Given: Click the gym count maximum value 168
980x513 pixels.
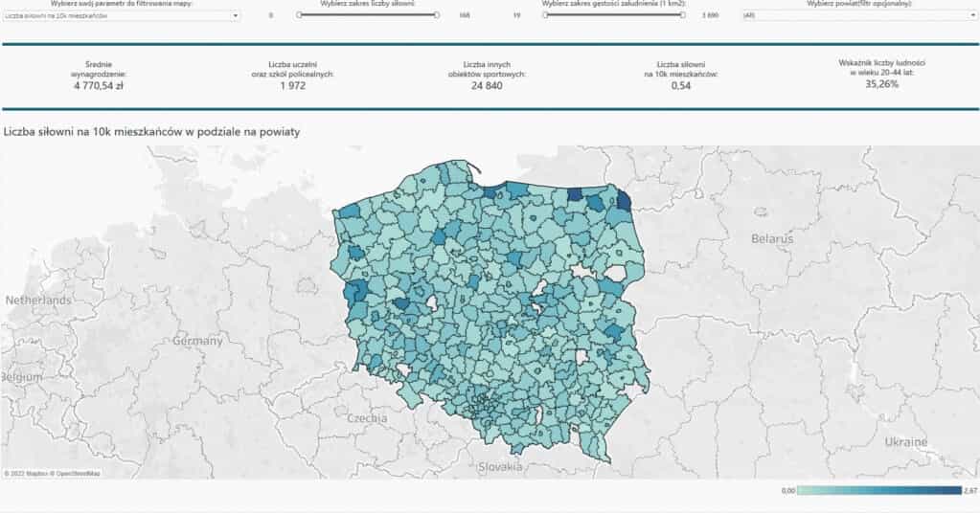Looking at the screenshot, I should [x=465, y=15].
